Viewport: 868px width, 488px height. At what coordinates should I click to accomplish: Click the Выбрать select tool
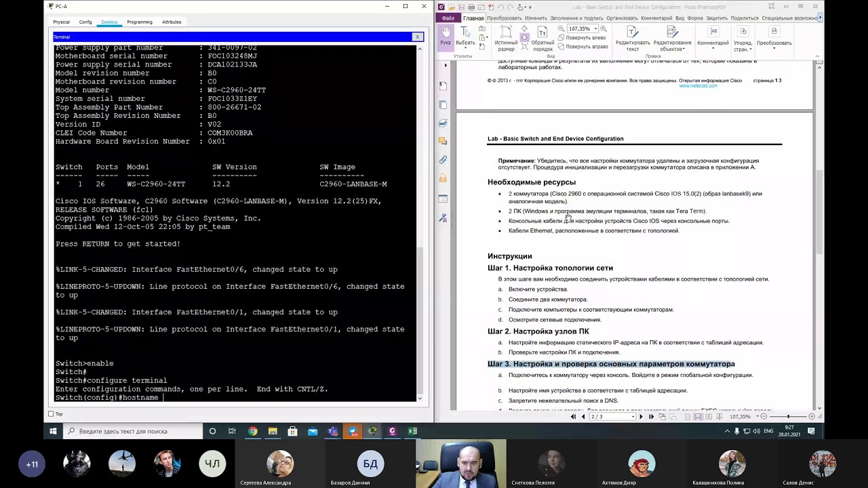[x=465, y=36]
